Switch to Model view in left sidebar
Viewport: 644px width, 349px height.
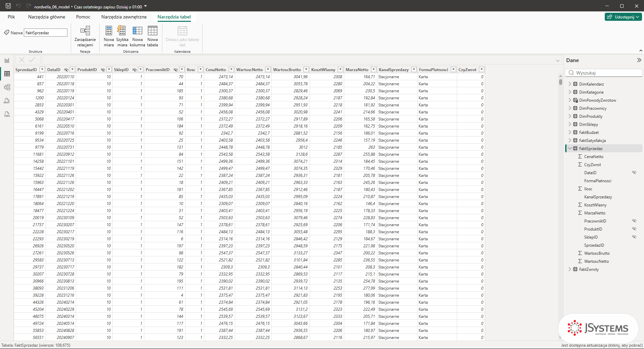(x=7, y=87)
